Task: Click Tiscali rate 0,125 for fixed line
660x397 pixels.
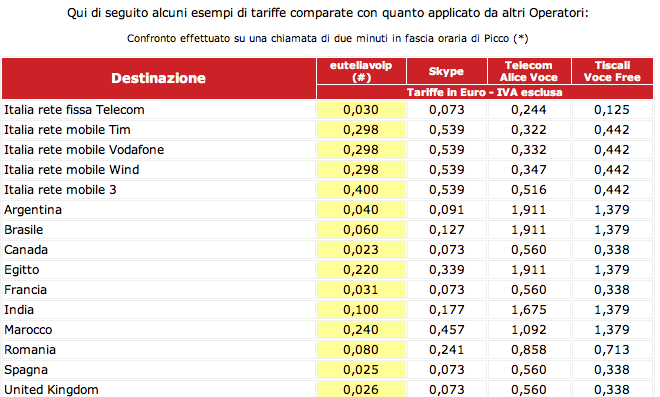Action: tap(612, 110)
